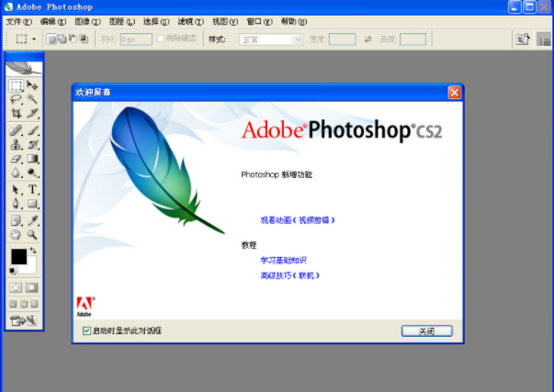Select the Zoom tool
This screenshot has width=554, height=392.
point(32,234)
